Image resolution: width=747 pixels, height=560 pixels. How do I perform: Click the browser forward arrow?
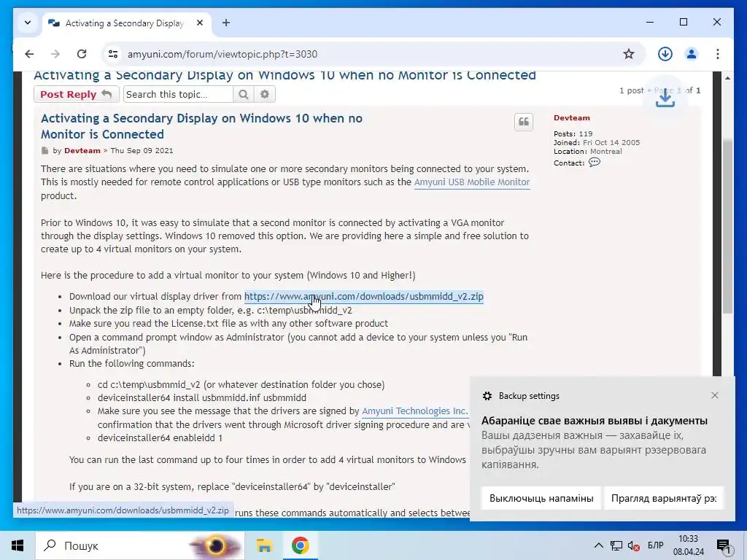point(55,54)
